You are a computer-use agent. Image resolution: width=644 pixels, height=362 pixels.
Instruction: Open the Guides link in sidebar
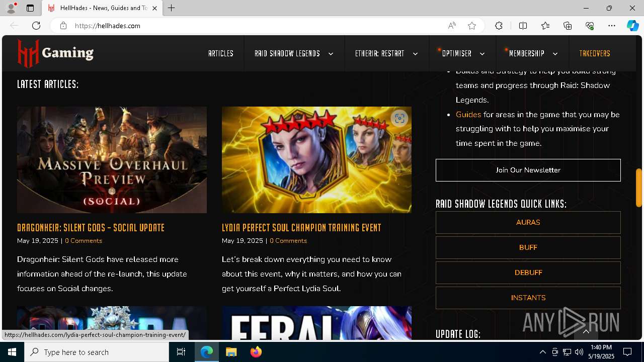[468, 115]
